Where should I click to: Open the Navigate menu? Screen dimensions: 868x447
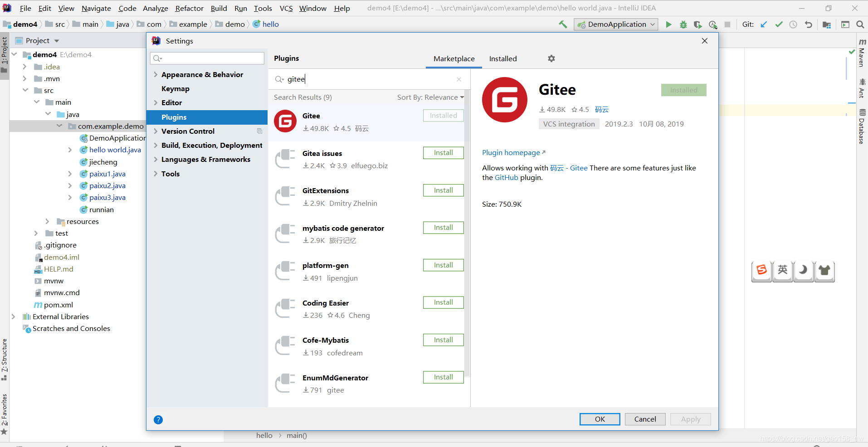[x=96, y=8]
